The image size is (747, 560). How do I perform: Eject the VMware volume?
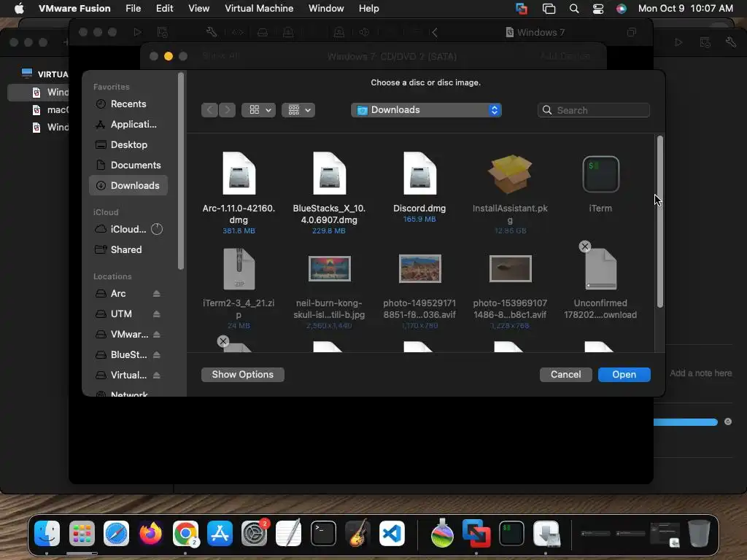coord(156,335)
